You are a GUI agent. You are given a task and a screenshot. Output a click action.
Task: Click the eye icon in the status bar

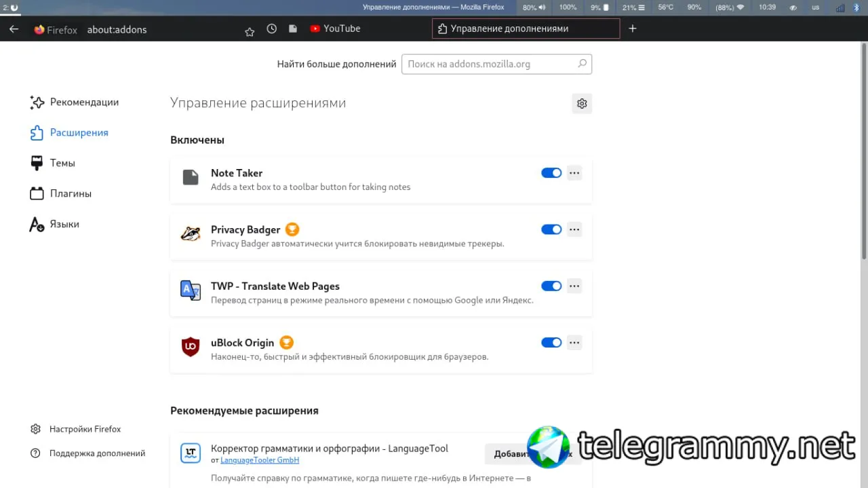pyautogui.click(x=793, y=7)
